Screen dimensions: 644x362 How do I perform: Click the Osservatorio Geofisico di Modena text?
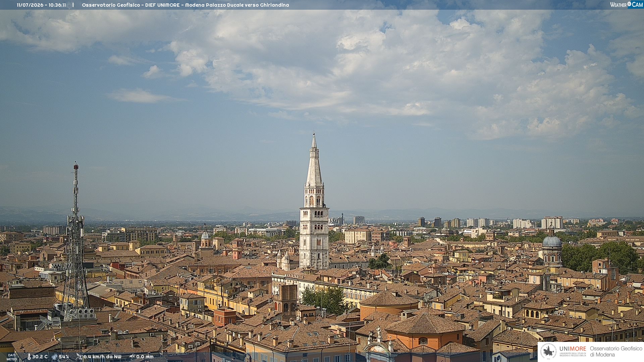(x=616, y=352)
